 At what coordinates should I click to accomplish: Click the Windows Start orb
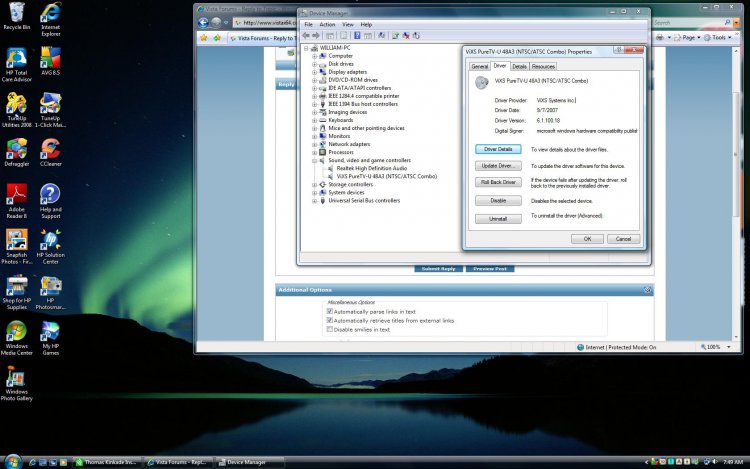coord(13,461)
